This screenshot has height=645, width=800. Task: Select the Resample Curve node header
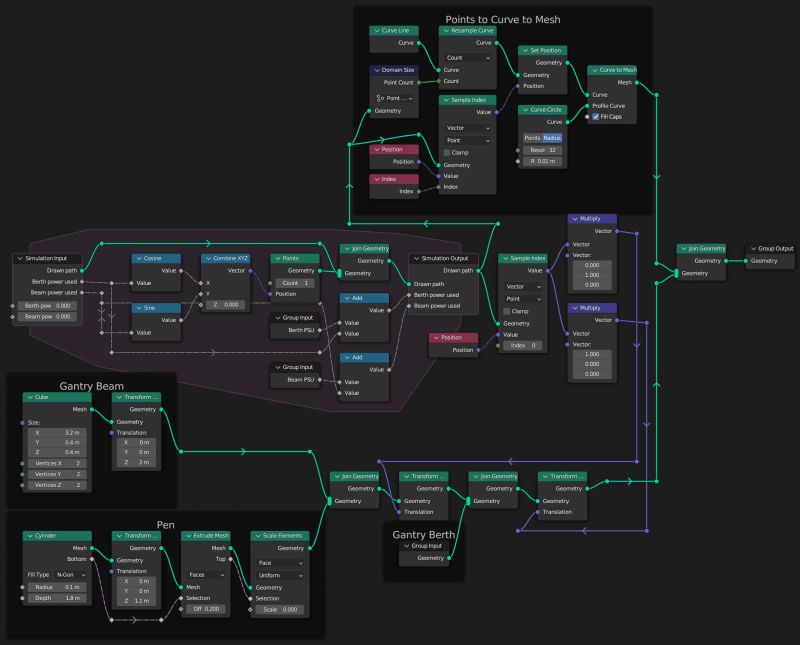click(x=470, y=31)
